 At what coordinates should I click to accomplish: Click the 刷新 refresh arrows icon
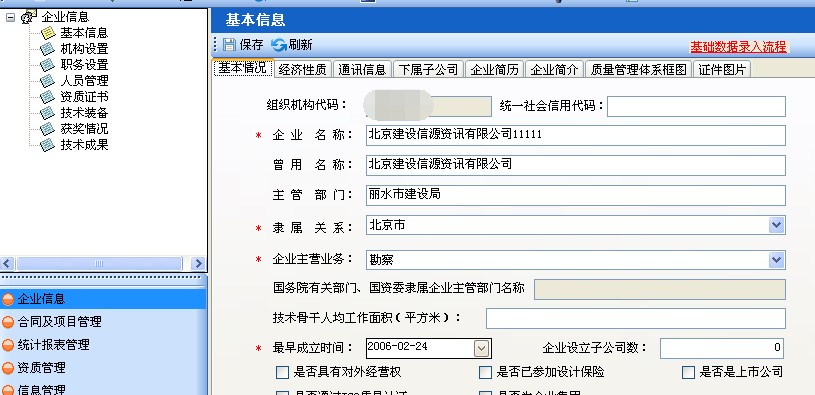point(279,45)
